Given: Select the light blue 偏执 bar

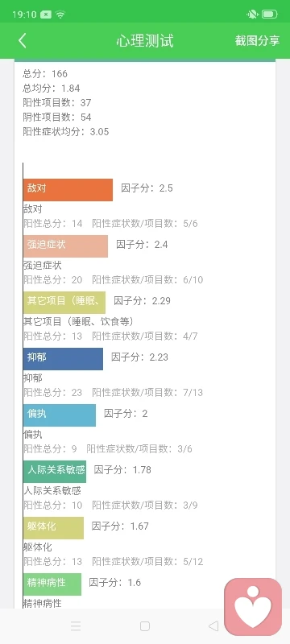Looking at the screenshot, I should tap(59, 415).
